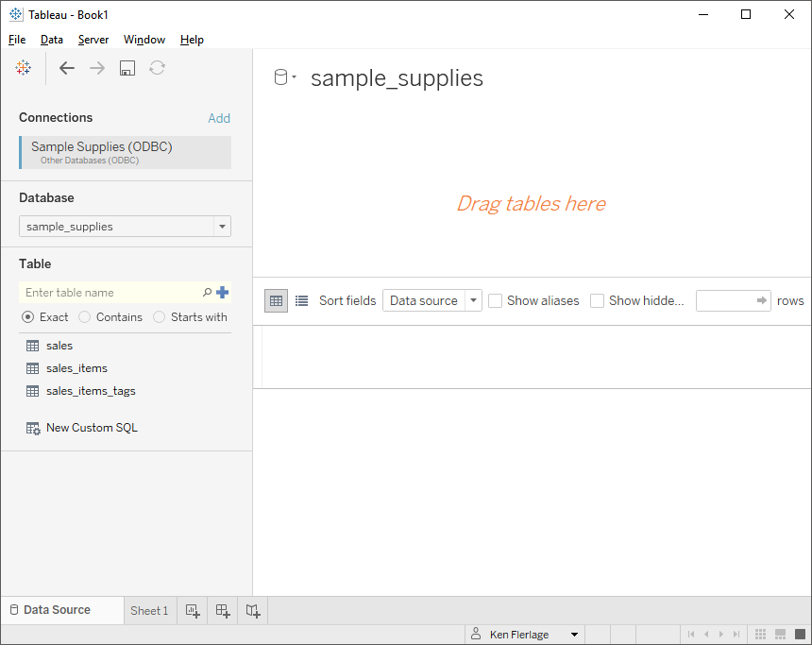Click the blue plus icon beside table search
The height and width of the screenshot is (645, 812).
click(x=223, y=293)
